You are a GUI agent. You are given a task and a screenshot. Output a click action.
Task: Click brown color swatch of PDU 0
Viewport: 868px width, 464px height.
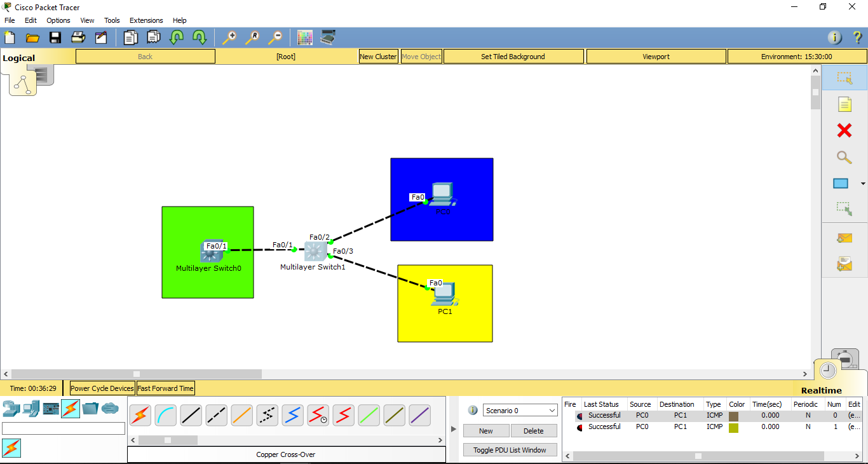(734, 416)
